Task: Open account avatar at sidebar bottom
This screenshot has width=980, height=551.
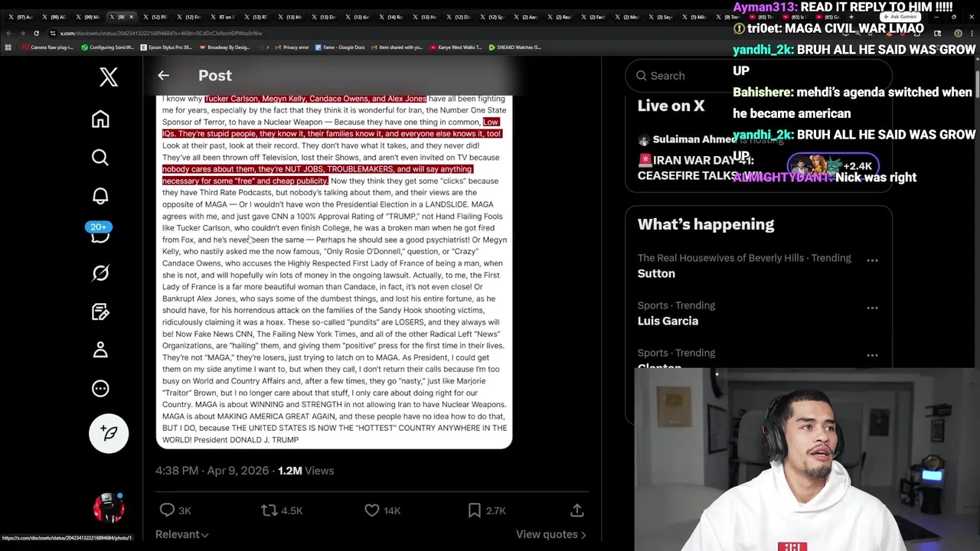Action: pos(109,508)
